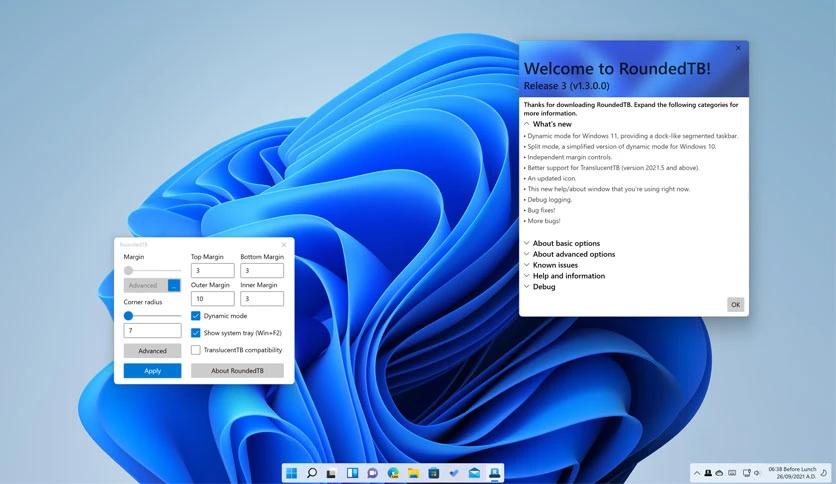
Task: Open Task View from the taskbar
Action: tap(332, 473)
